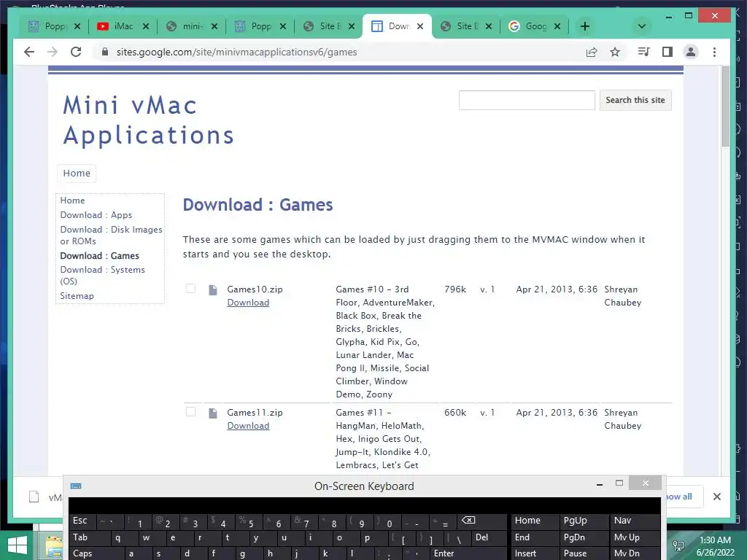
Task: Click the Mini vMac Applications site title
Action: pyautogui.click(x=148, y=120)
